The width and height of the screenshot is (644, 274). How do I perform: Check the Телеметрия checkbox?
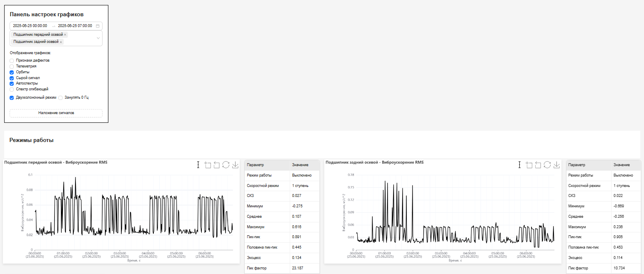pyautogui.click(x=12, y=67)
